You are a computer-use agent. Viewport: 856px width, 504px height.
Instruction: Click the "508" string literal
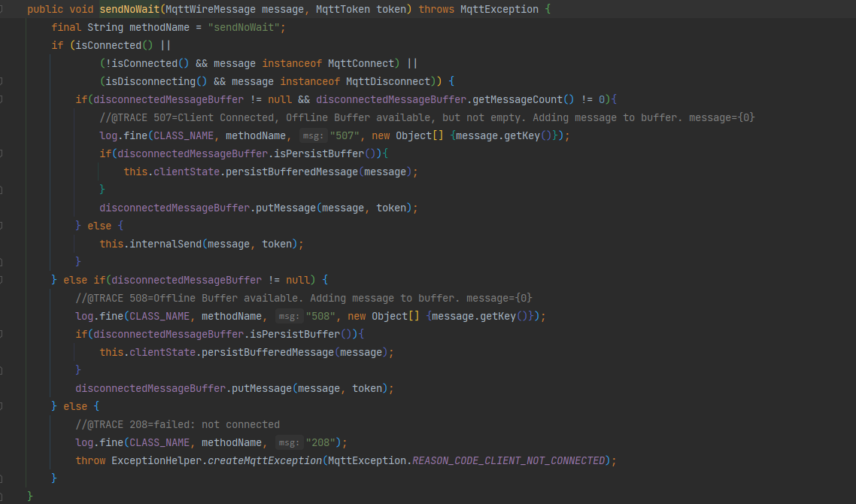point(320,316)
